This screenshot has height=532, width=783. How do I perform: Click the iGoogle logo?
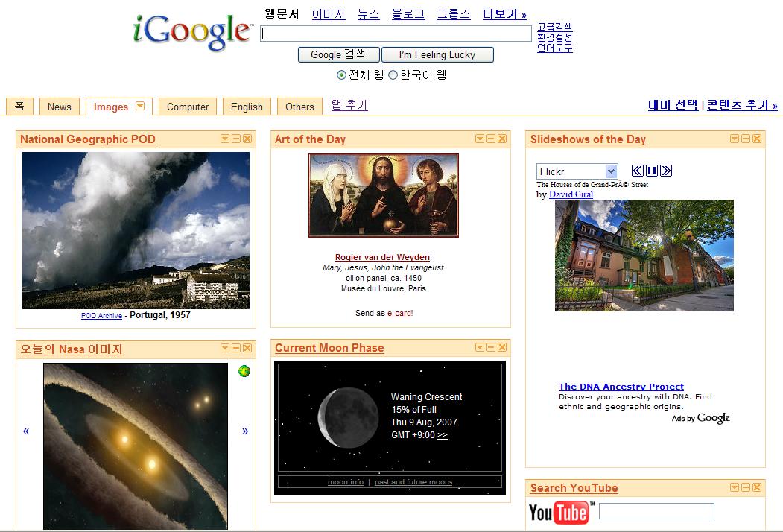[192, 31]
